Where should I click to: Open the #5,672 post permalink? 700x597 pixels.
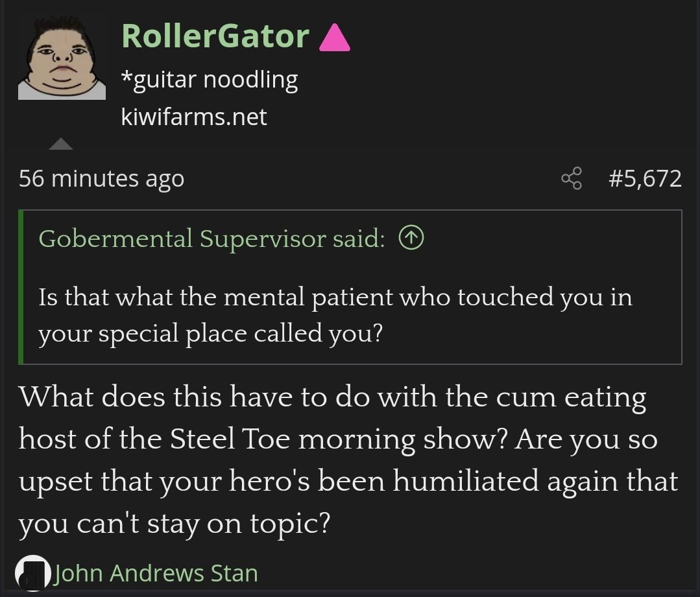coord(645,178)
